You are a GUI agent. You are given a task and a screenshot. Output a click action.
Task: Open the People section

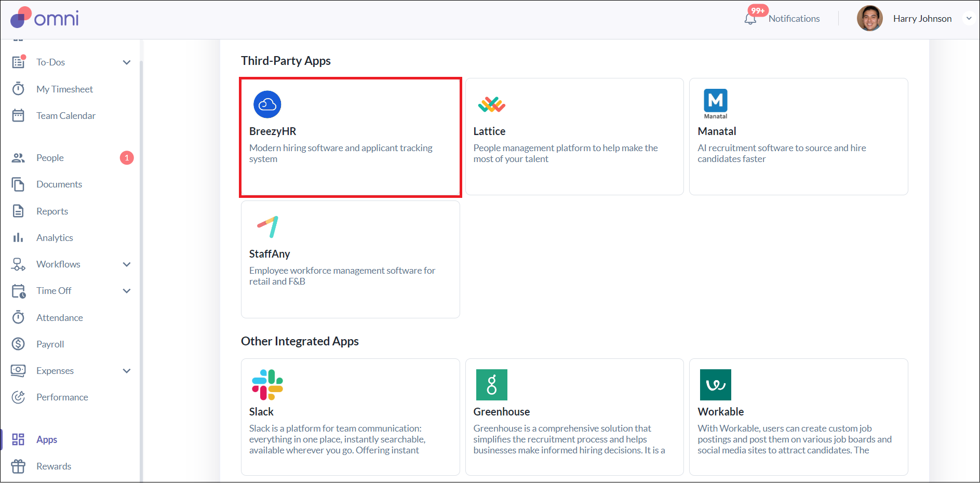coord(50,158)
